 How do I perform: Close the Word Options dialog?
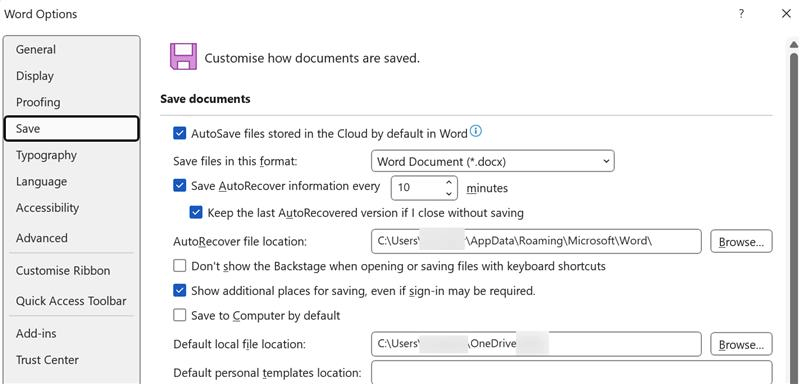pyautogui.click(x=786, y=14)
